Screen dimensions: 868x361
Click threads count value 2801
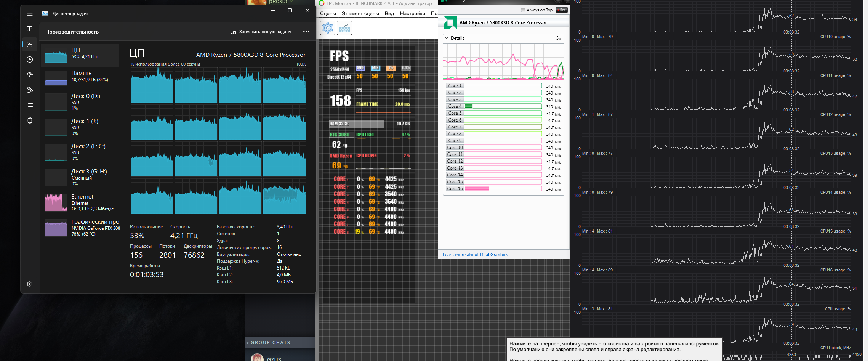click(168, 255)
